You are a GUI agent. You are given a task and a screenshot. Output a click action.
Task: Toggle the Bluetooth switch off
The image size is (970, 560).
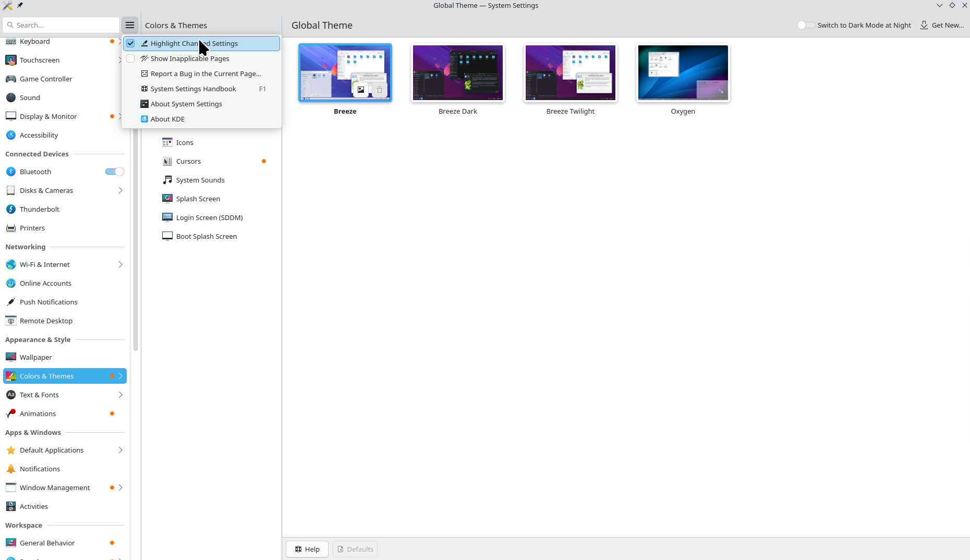tap(114, 172)
